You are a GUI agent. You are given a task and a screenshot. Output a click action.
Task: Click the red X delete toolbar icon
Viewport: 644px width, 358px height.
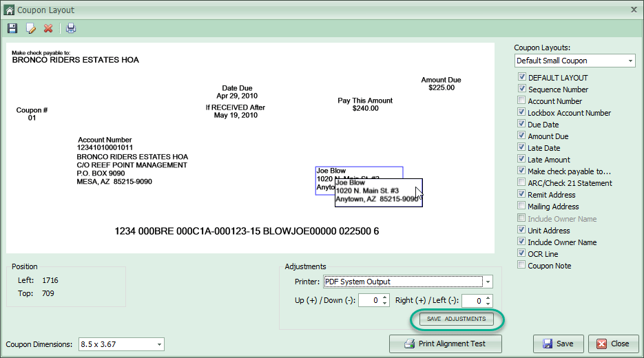(x=48, y=28)
